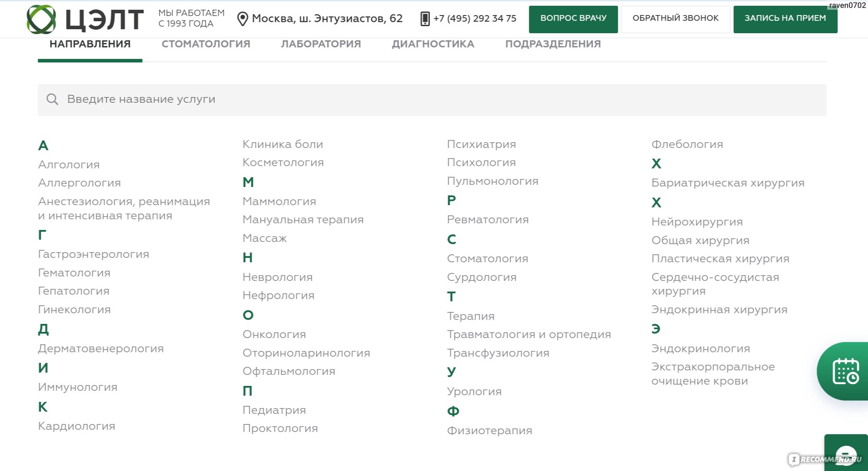Open the Бариатрическая хирургия link

click(x=728, y=183)
